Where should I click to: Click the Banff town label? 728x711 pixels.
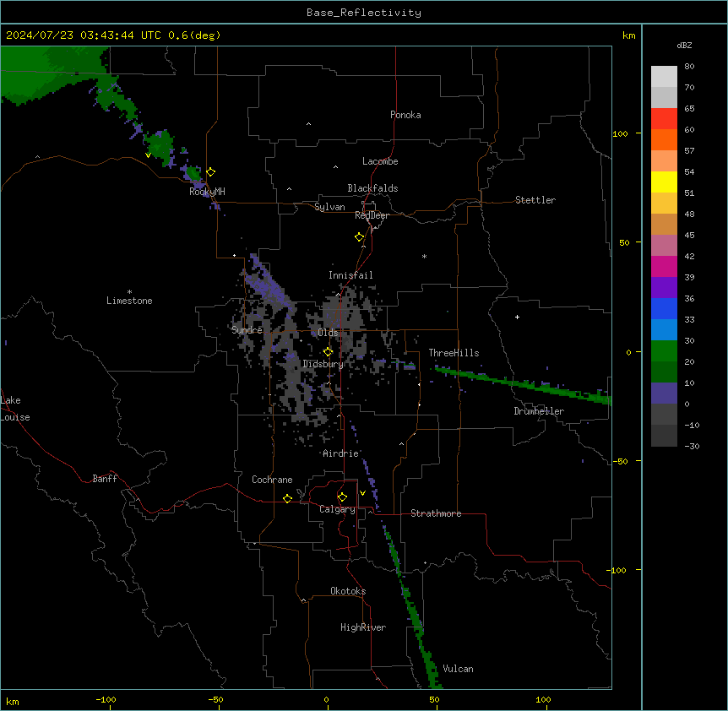(105, 479)
